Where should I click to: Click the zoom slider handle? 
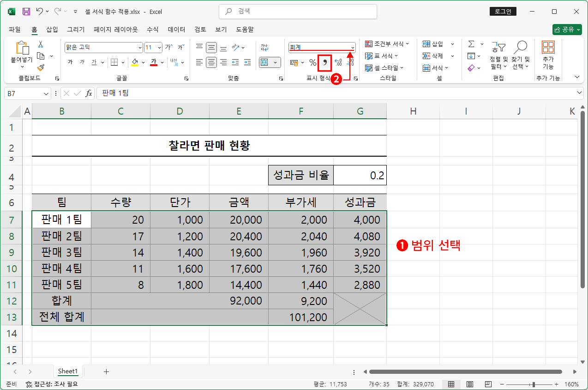(x=534, y=384)
